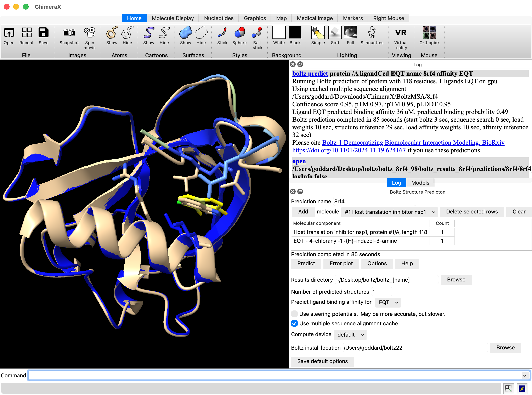Click the Spin movie icon
This screenshot has width=532, height=395.
(x=90, y=33)
